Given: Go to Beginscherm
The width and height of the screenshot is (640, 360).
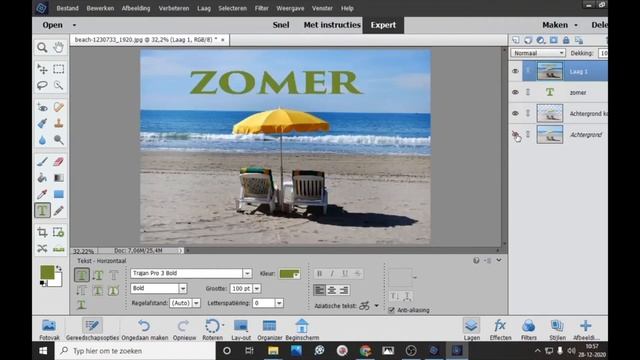Looking at the screenshot, I should tap(302, 330).
